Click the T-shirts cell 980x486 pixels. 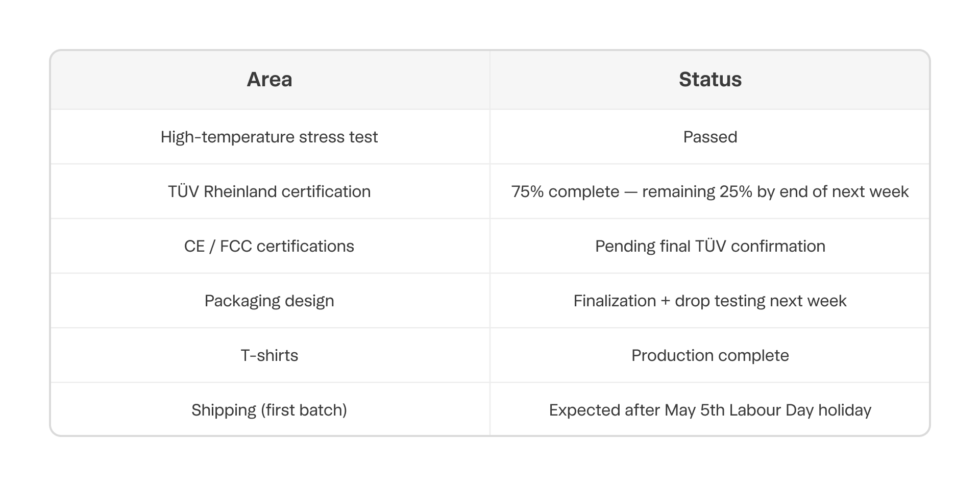[x=269, y=355]
